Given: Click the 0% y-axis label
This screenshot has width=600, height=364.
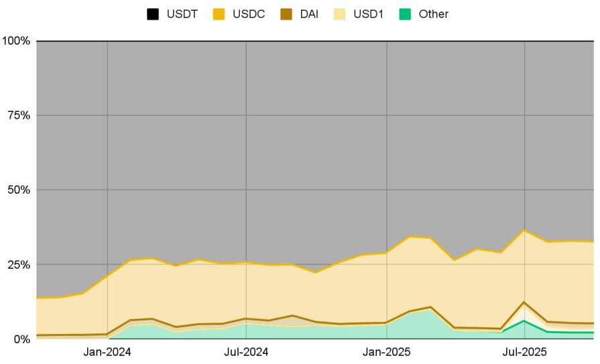Looking at the screenshot, I should pyautogui.click(x=22, y=339).
